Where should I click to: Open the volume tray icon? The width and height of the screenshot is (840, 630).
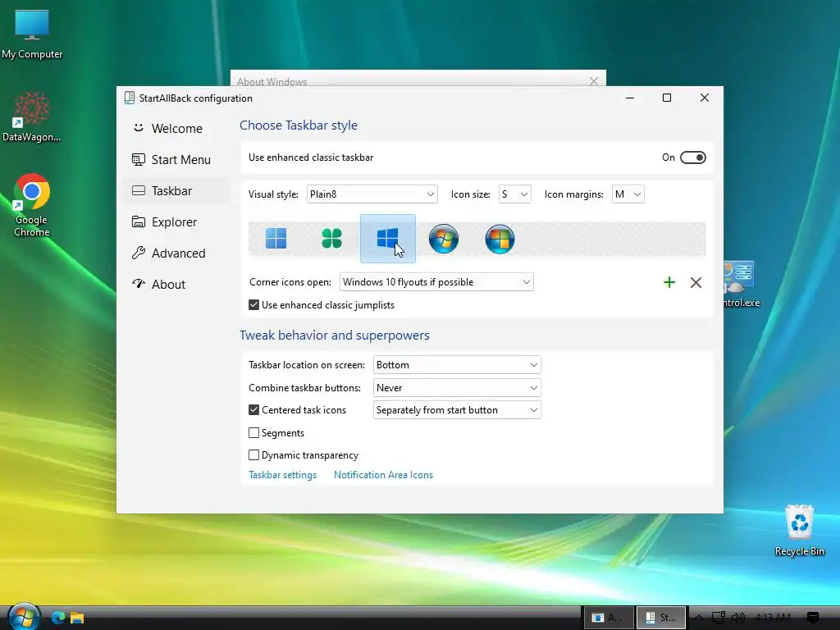(x=737, y=618)
